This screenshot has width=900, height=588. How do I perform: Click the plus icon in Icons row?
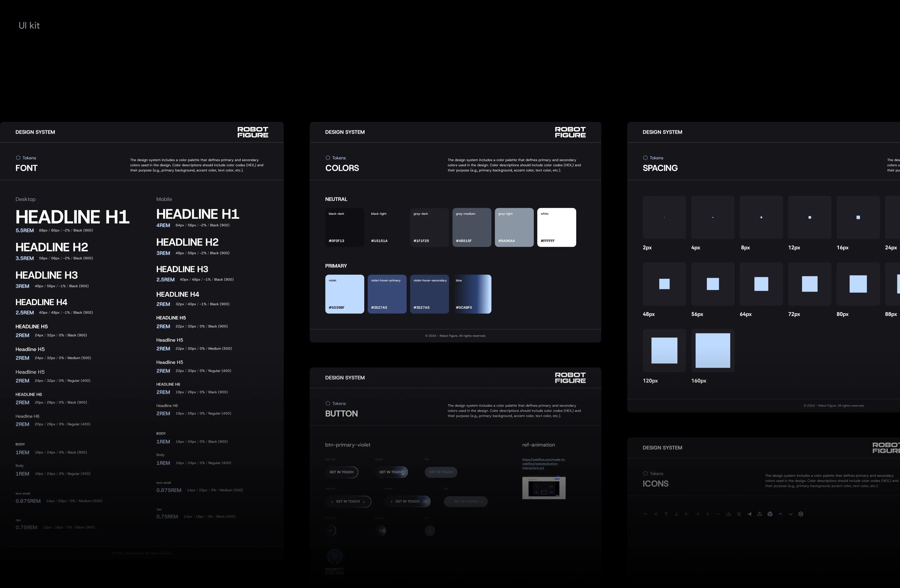coord(708,514)
